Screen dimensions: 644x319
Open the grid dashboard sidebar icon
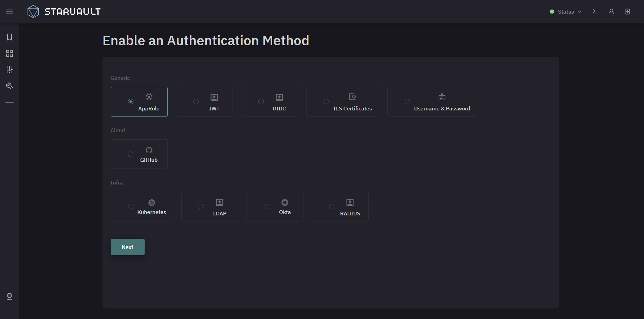(x=10, y=53)
